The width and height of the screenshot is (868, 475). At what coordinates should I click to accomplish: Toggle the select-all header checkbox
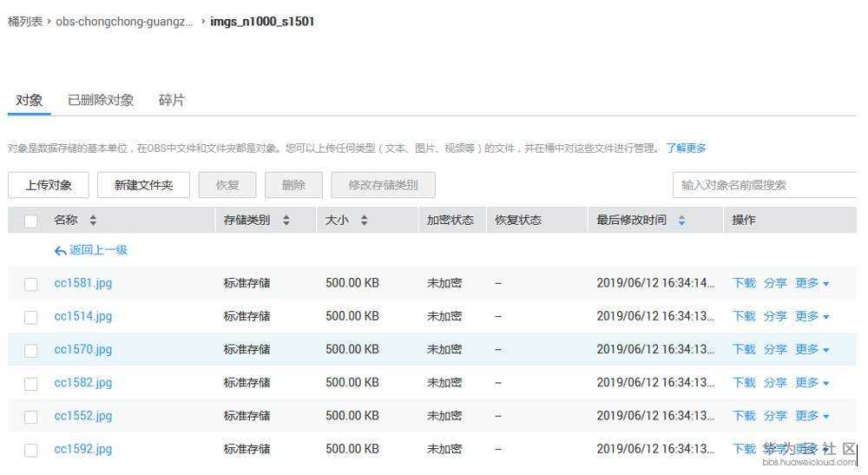(31, 221)
